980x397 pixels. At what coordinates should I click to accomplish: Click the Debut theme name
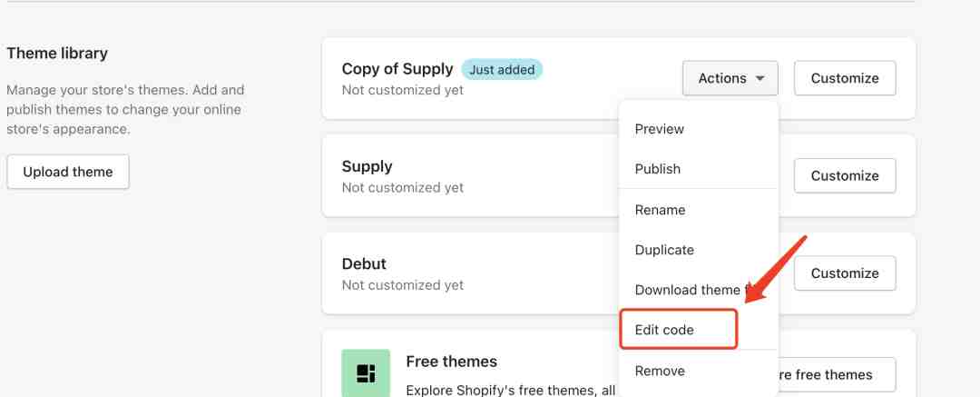pyautogui.click(x=365, y=263)
